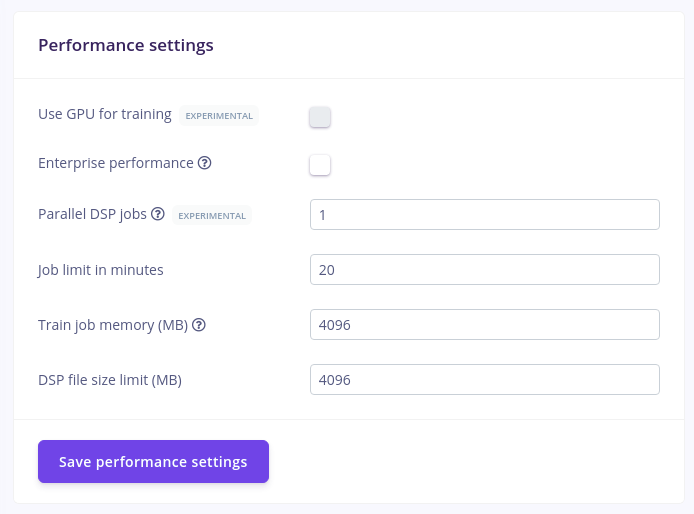
Task: Show help for Train job memory
Action: pos(199,325)
